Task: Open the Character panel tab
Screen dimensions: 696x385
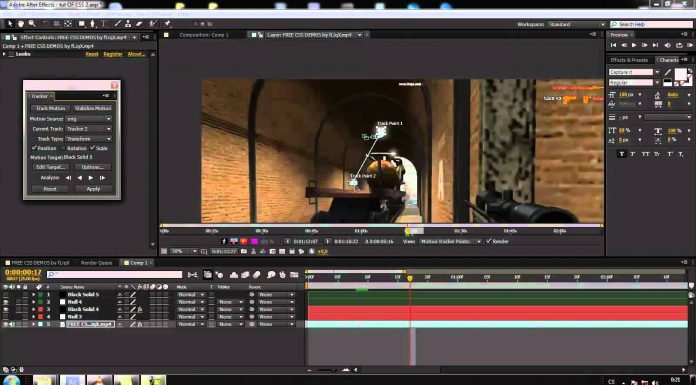Action: point(669,60)
